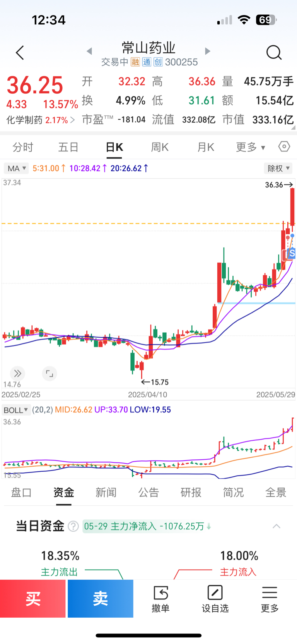Open 化学制药 sector chevron

(x=72, y=120)
